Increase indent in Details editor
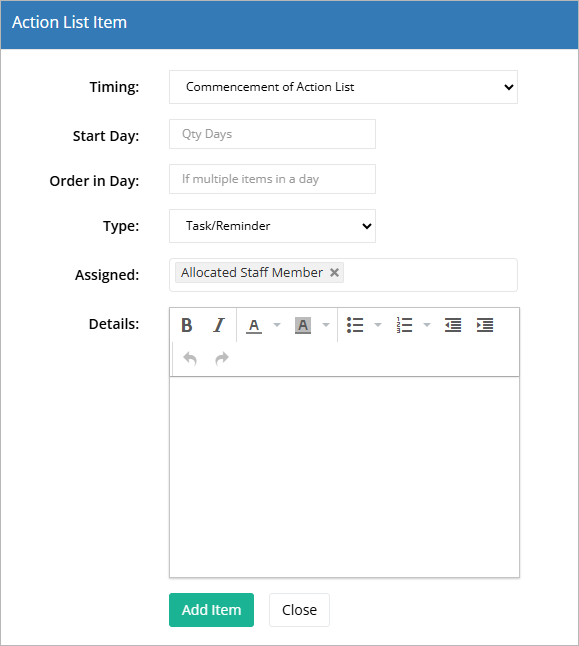The image size is (579, 646). coord(485,325)
